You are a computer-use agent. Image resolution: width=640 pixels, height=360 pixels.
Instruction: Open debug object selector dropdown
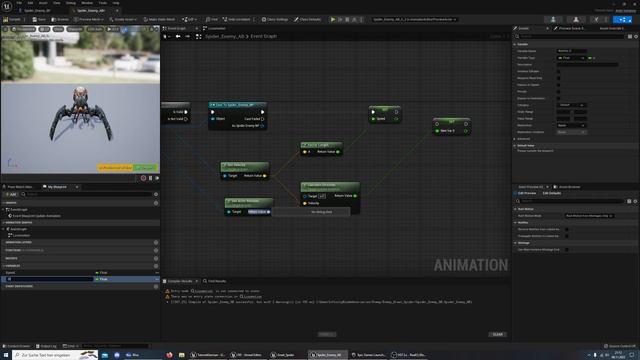414,19
